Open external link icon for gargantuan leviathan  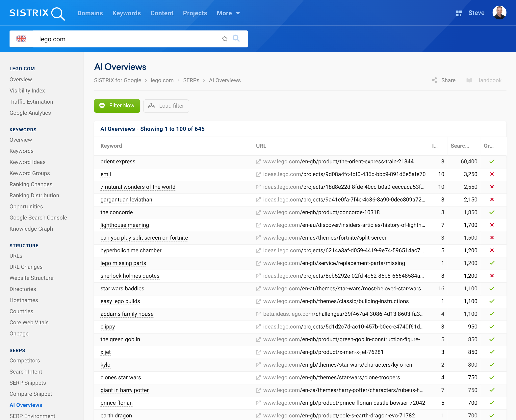[258, 200]
